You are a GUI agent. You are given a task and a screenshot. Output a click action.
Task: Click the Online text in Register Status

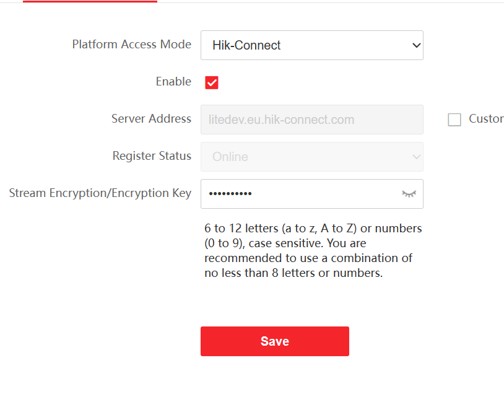[230, 157]
